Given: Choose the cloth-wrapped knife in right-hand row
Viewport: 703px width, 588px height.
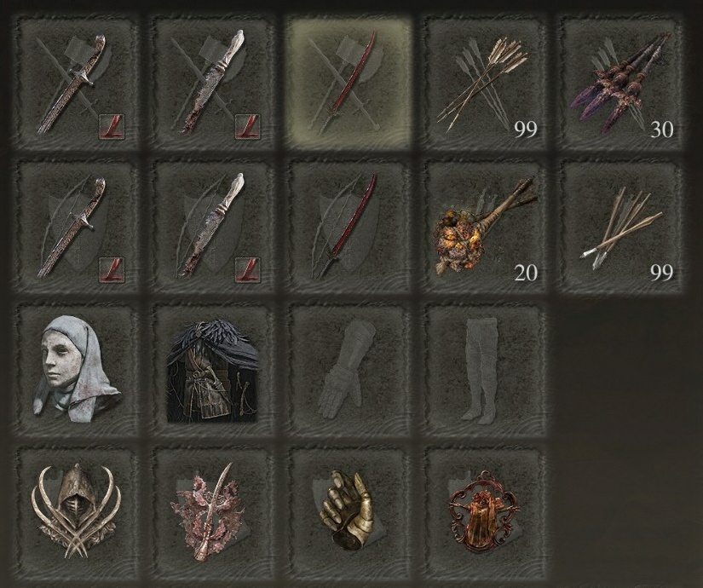Looking at the screenshot, I should 212,84.
